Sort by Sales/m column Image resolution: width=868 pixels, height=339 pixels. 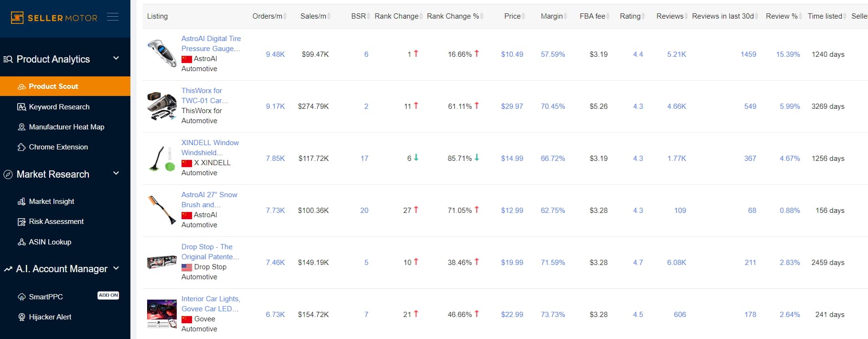pos(315,16)
